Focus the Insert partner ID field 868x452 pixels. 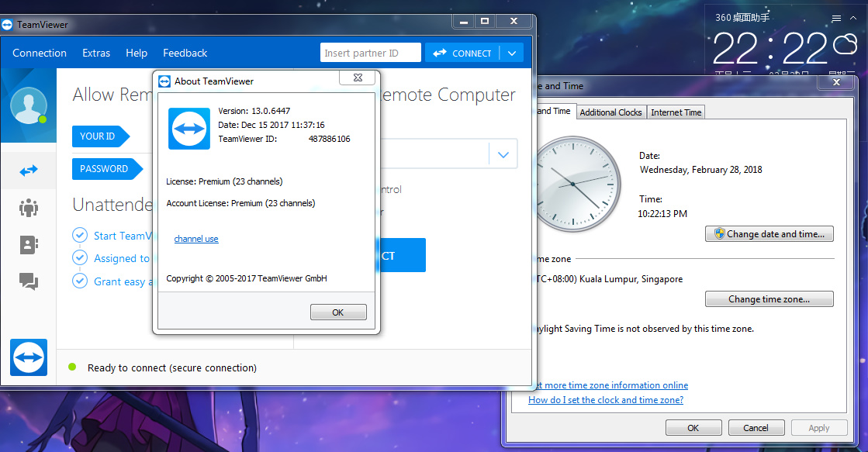370,53
